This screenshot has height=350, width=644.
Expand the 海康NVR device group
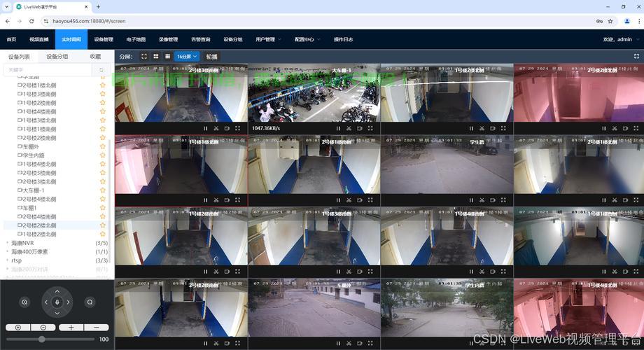point(8,243)
